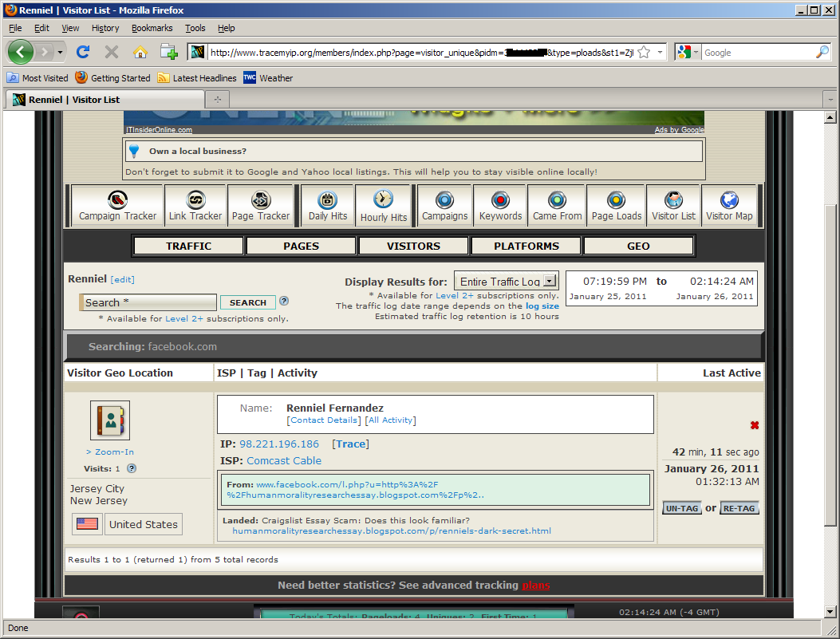Reload the current page

point(82,52)
